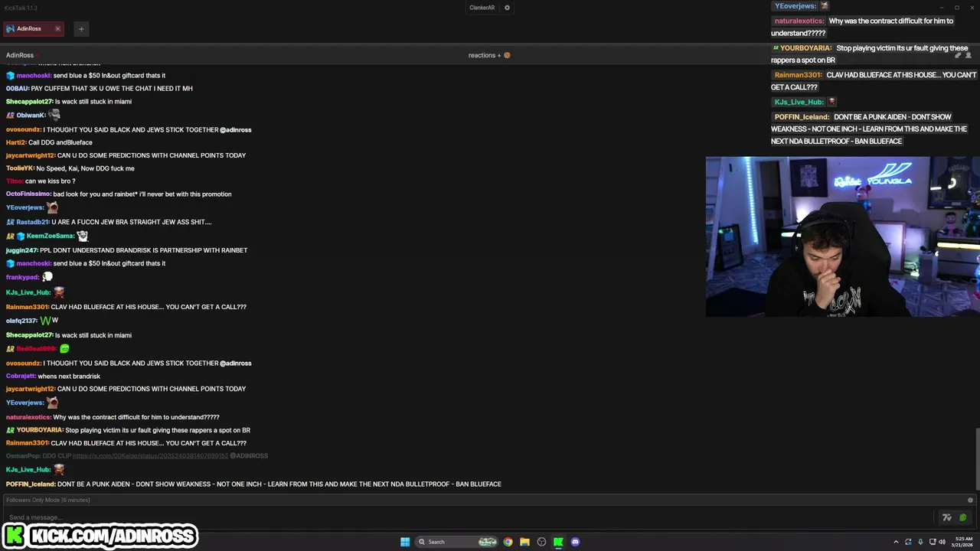Click the emote in KeemZoeSama's message
This screenshot has width=980, height=551.
[83, 236]
